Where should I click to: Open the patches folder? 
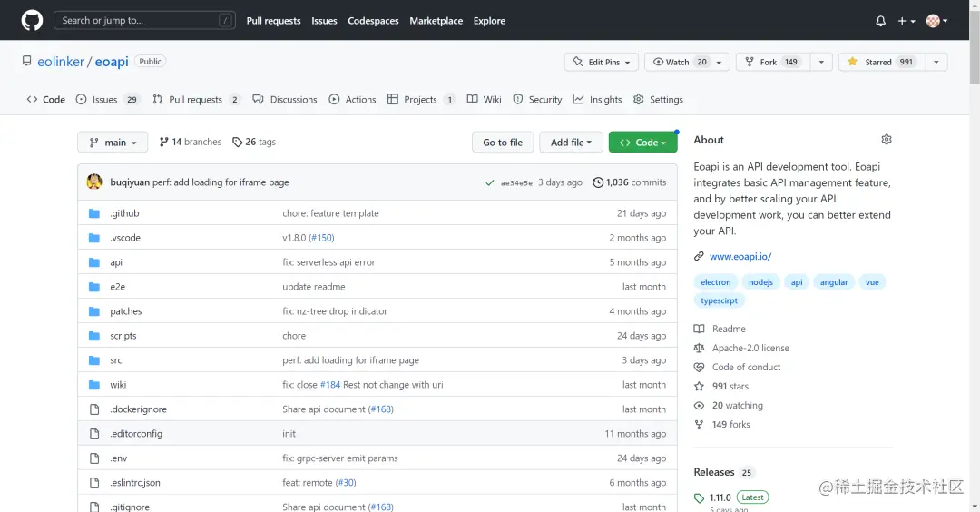tap(125, 310)
